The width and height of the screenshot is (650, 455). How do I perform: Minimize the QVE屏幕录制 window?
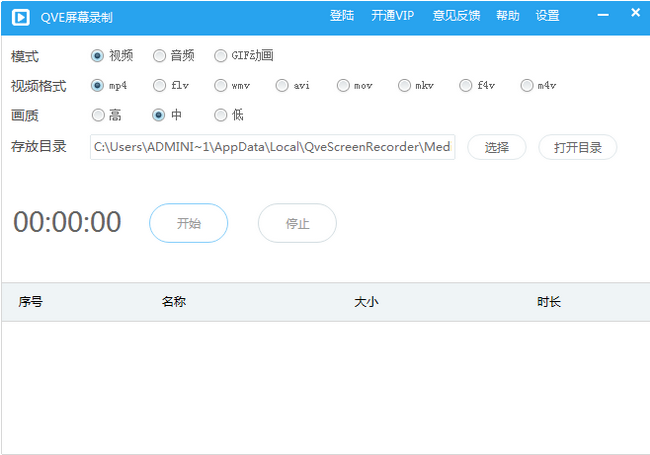603,15
